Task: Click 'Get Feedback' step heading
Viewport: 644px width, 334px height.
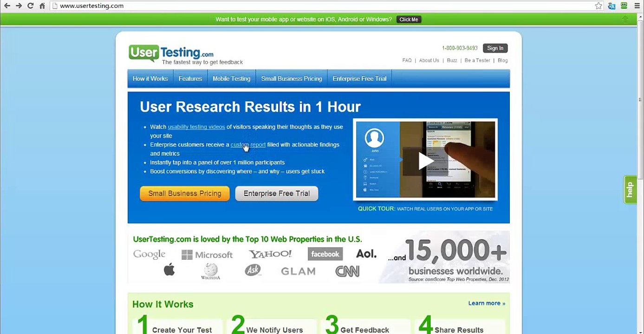Action: (x=364, y=330)
